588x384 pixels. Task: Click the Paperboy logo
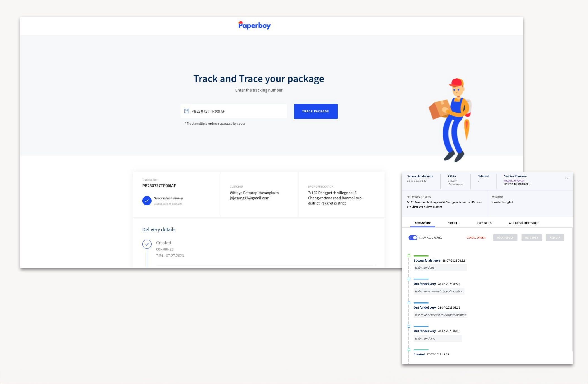(x=254, y=25)
